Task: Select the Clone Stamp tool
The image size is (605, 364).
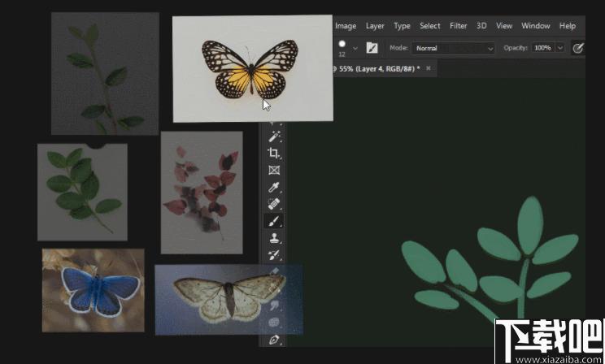Action: click(274, 238)
